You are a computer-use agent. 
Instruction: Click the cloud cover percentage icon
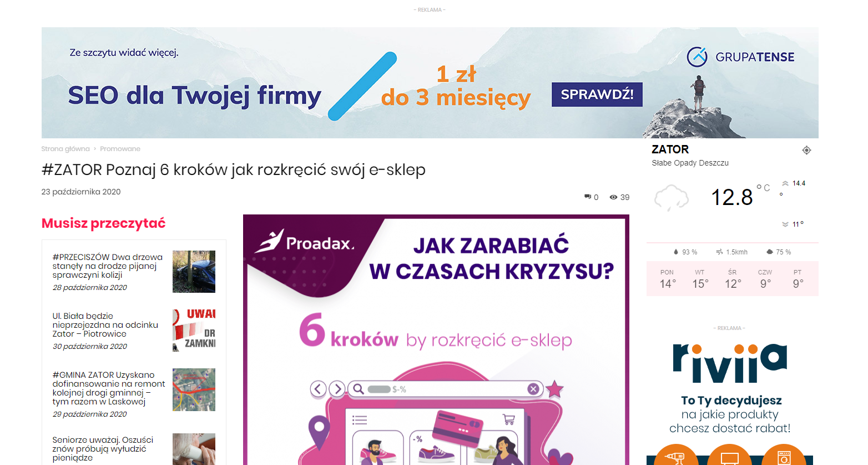click(770, 252)
